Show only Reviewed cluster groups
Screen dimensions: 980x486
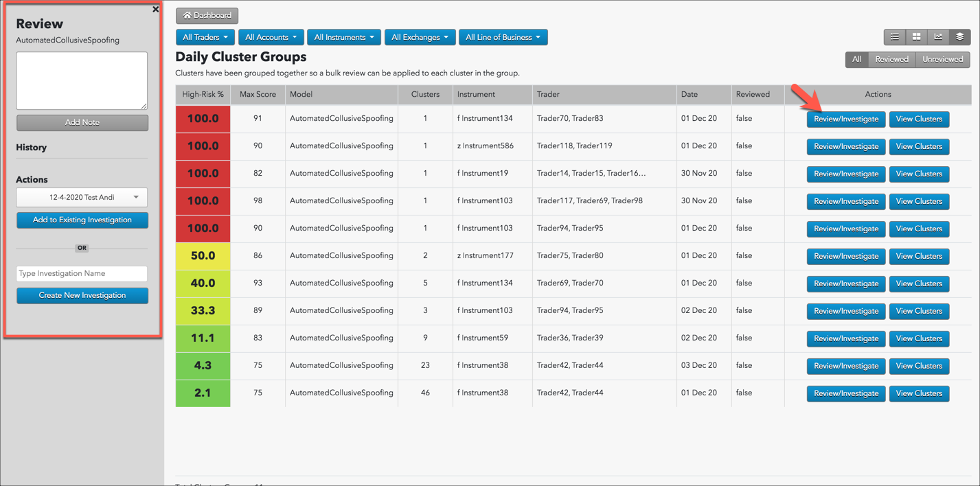point(891,60)
